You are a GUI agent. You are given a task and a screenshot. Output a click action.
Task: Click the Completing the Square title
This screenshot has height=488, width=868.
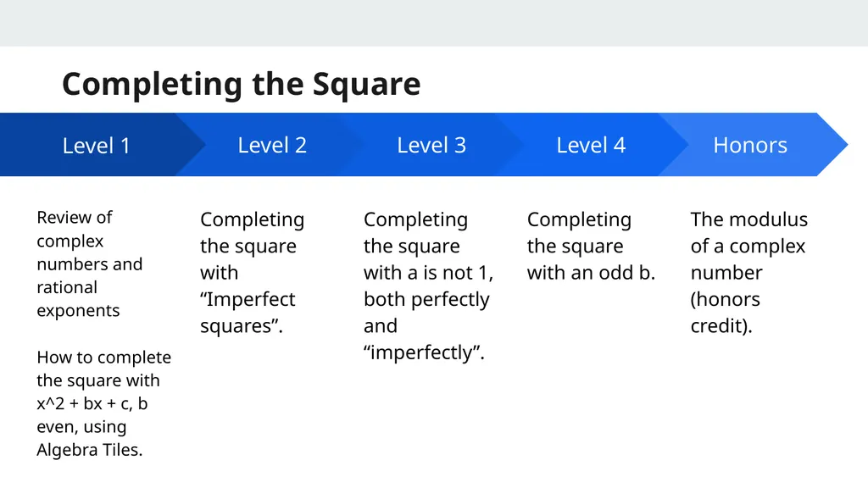pos(242,84)
